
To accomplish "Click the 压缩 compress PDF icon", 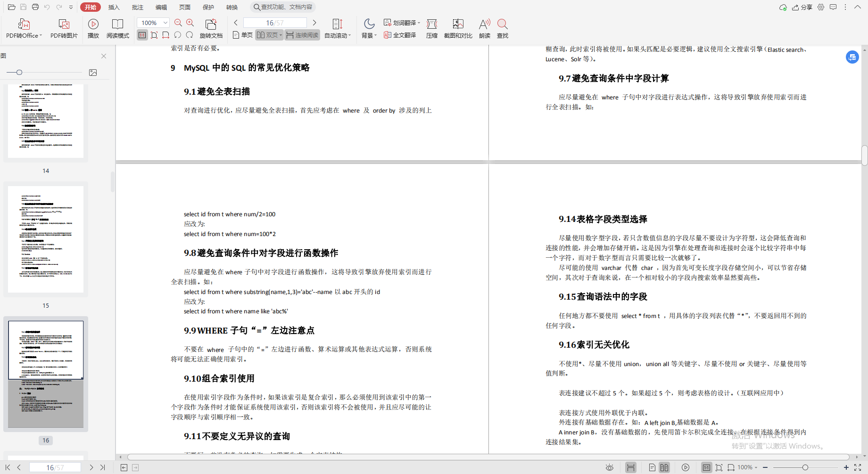I will [x=431, y=28].
